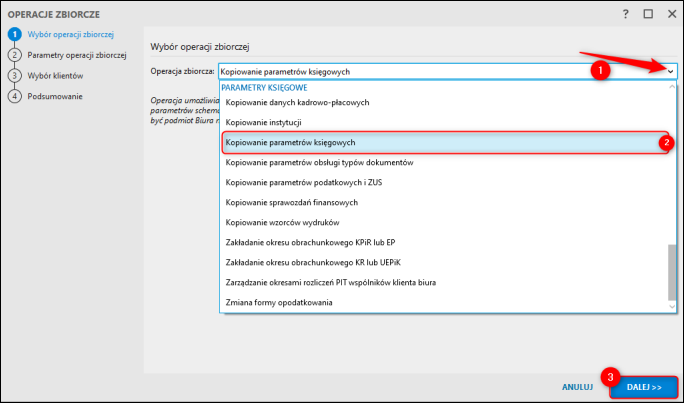Select Zmiana formy opodatkowania option
The height and width of the screenshot is (403, 684).
pyautogui.click(x=279, y=302)
